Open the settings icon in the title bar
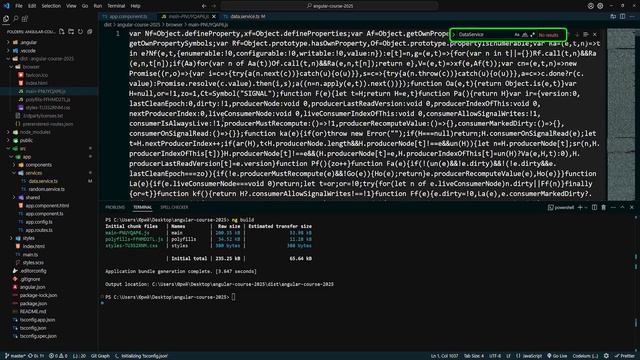Viewport: 640px width, 360px height. (x=600, y=6)
